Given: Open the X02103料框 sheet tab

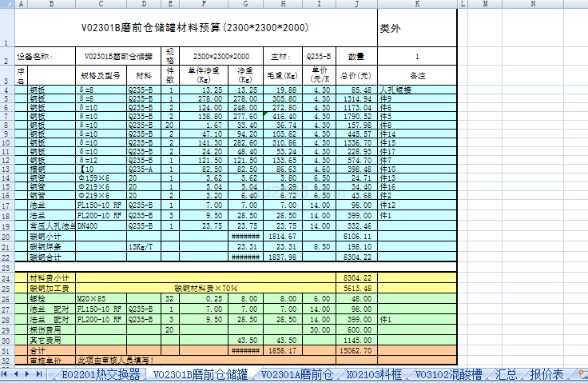Looking at the screenshot, I should coord(374,374).
